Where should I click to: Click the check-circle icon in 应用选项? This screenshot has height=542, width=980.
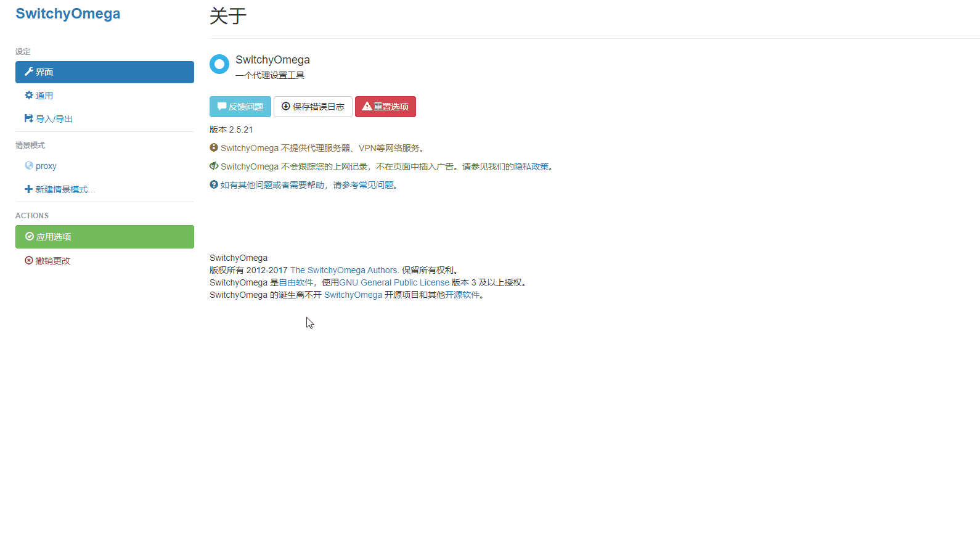(x=29, y=236)
